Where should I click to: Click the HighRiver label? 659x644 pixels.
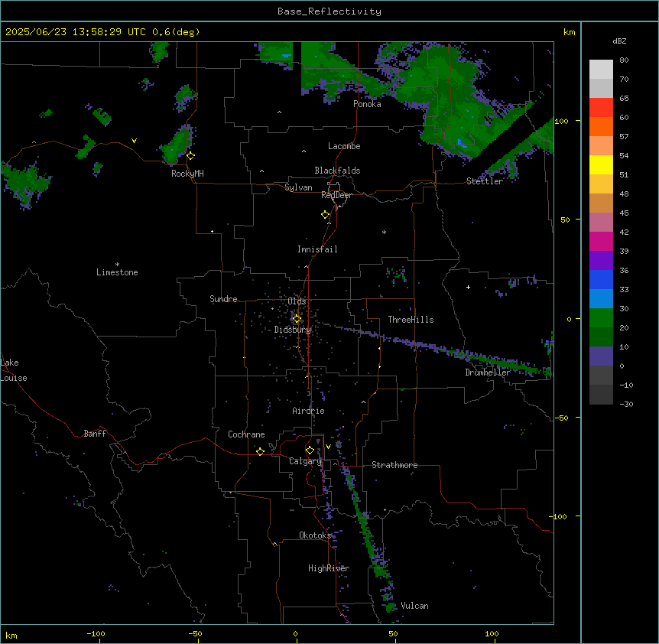[x=329, y=568]
